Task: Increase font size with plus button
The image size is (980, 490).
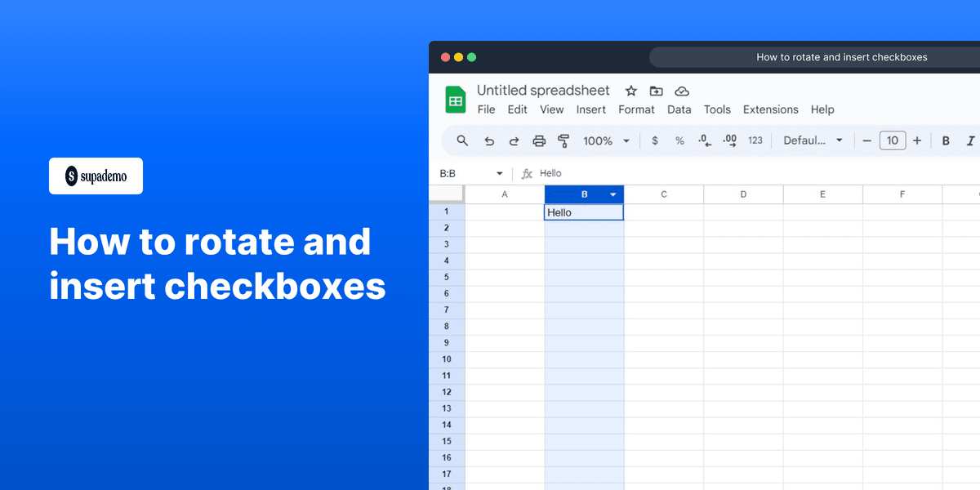Action: point(916,140)
